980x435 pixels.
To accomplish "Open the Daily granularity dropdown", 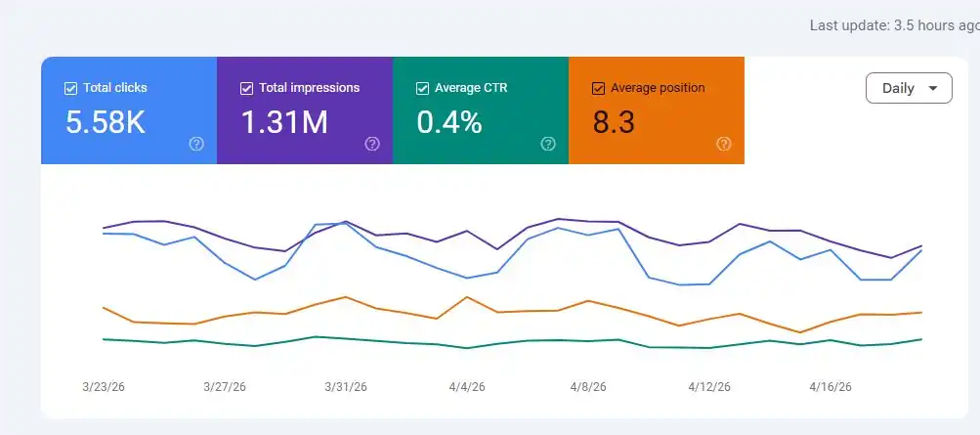I will pyautogui.click(x=909, y=88).
